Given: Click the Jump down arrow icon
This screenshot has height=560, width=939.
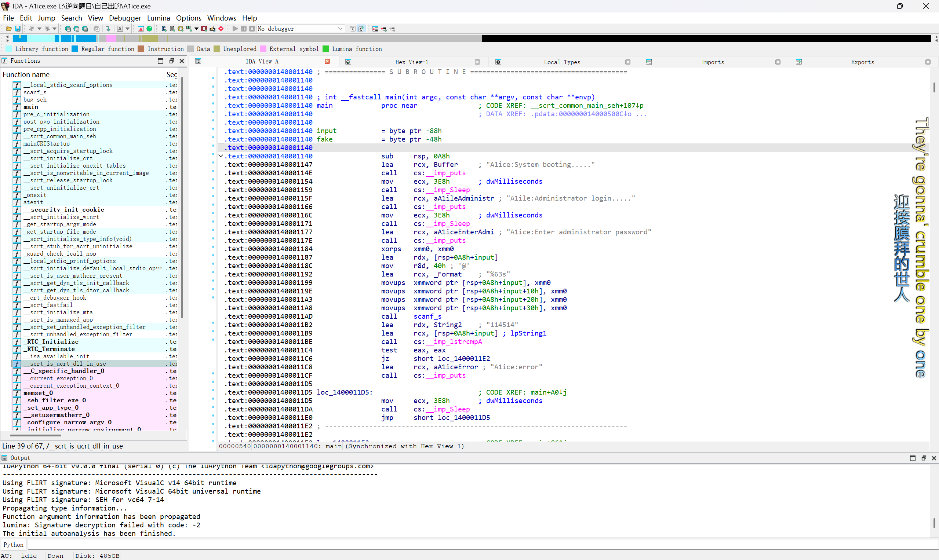Looking at the screenshot, I should tap(108, 29).
